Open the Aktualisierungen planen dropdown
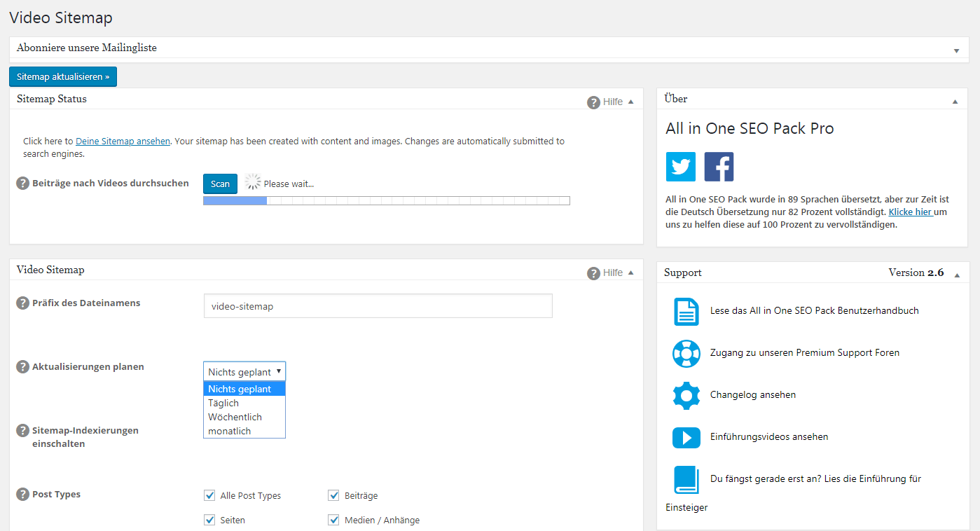Screen dimensions: 980x531 pos(244,372)
